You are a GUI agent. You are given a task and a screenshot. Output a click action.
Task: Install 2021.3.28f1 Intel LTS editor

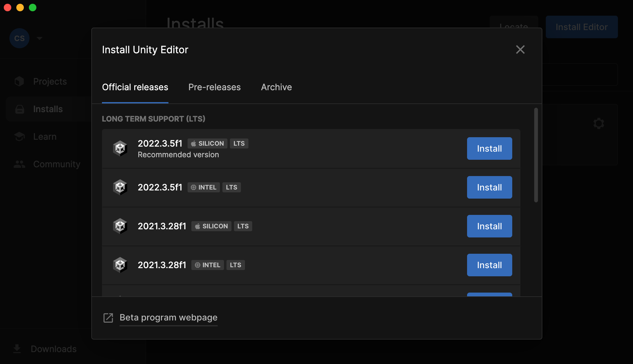pyautogui.click(x=489, y=265)
